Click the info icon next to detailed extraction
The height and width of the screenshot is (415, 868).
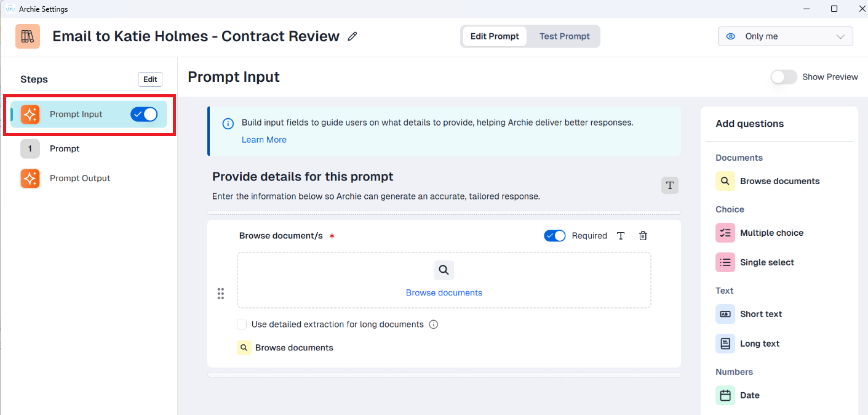coord(433,324)
